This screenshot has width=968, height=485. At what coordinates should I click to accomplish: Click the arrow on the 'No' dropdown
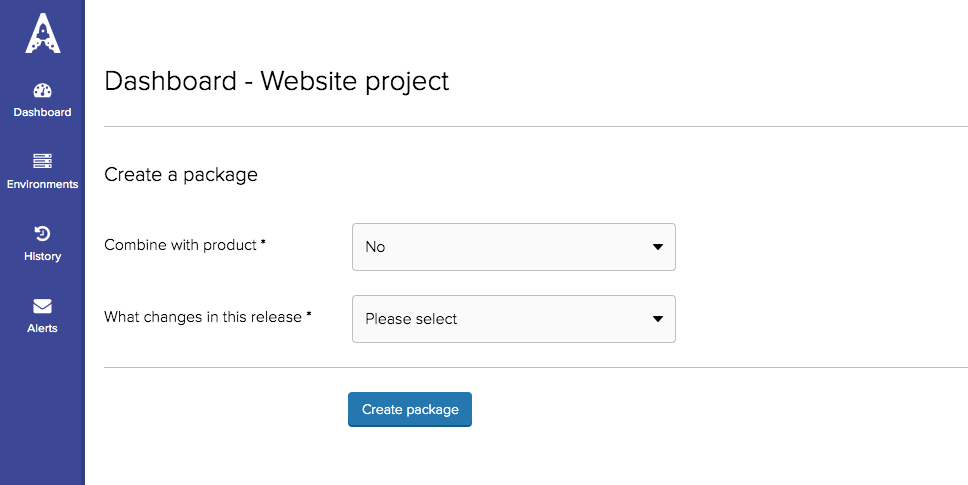(657, 247)
